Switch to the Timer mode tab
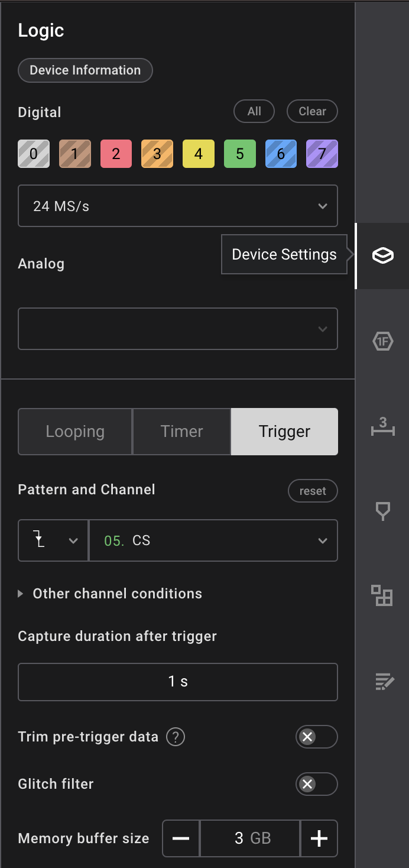The width and height of the screenshot is (409, 868). pyautogui.click(x=181, y=431)
